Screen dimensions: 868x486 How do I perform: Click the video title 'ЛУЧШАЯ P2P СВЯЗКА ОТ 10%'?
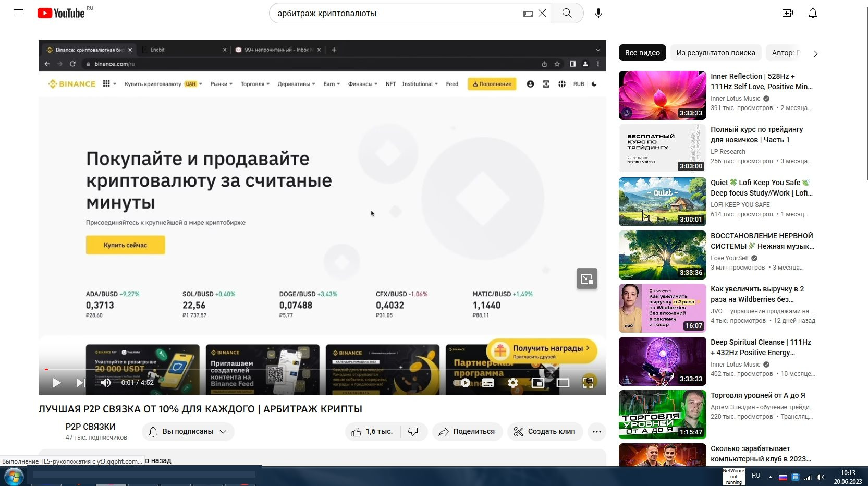coord(200,409)
